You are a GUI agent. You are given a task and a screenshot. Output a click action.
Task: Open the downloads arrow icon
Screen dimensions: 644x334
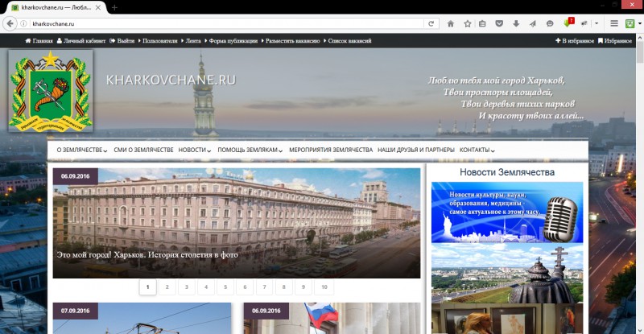(x=516, y=24)
